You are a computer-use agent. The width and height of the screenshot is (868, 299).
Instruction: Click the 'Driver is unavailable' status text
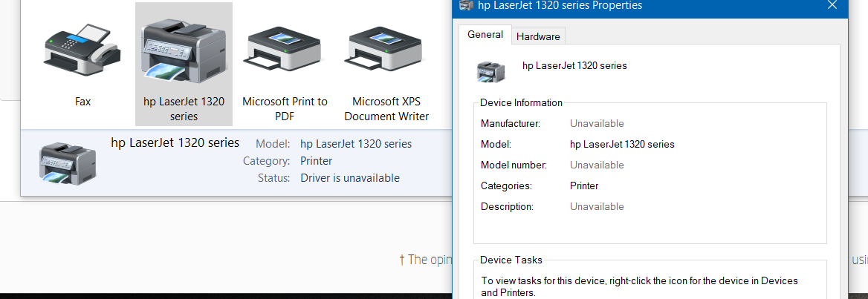350,178
